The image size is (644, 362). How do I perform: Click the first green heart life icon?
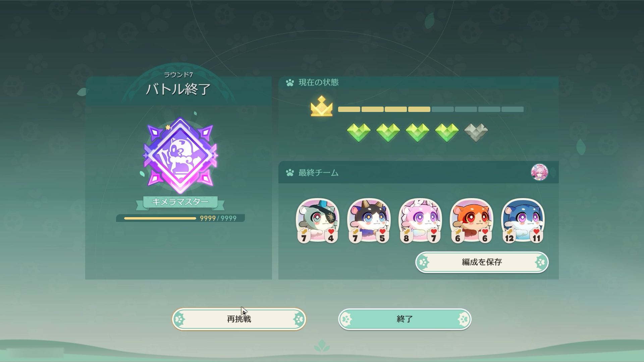coord(359,132)
